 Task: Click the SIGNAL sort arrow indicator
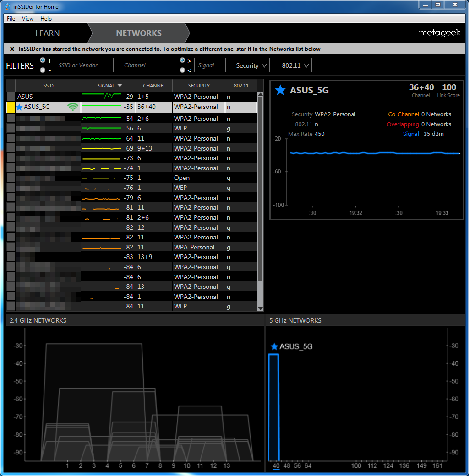click(x=120, y=86)
